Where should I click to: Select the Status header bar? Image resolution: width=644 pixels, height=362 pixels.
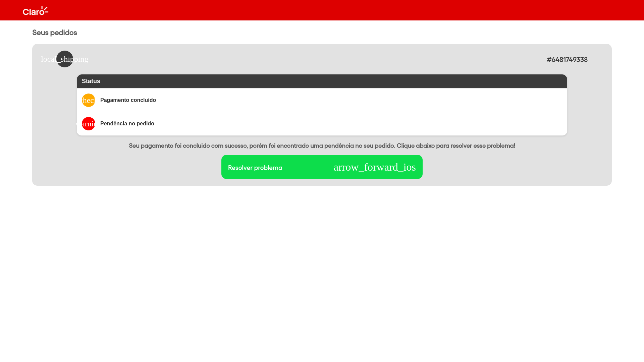pos(322,81)
